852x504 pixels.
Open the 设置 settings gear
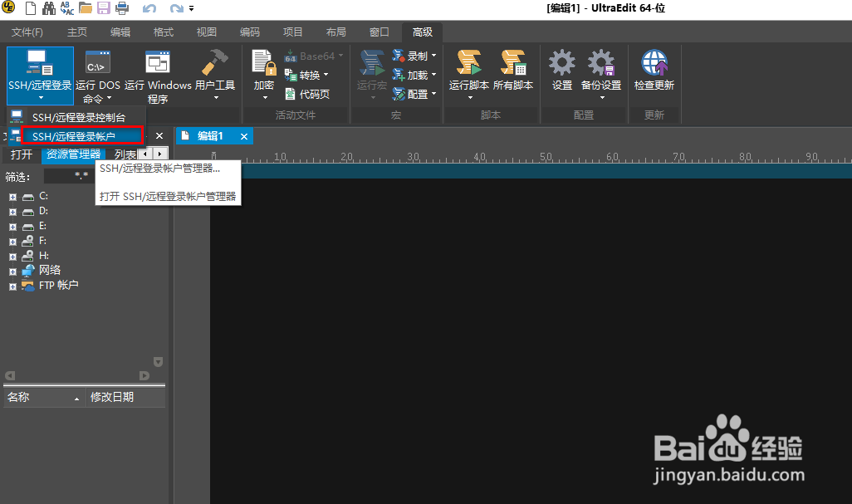[562, 71]
